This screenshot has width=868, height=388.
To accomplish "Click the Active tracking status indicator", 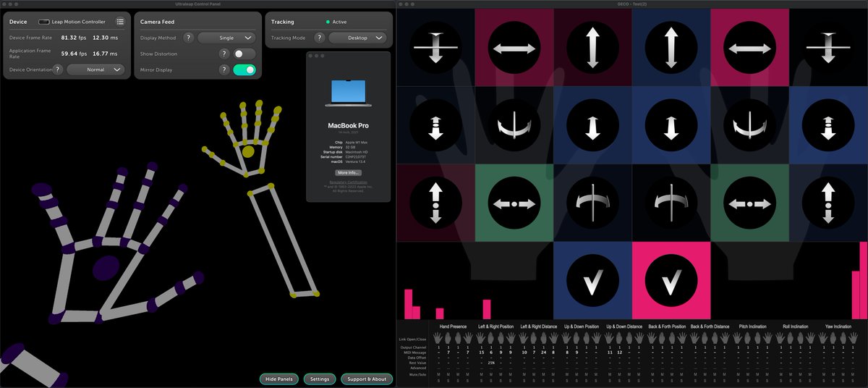I will (336, 22).
